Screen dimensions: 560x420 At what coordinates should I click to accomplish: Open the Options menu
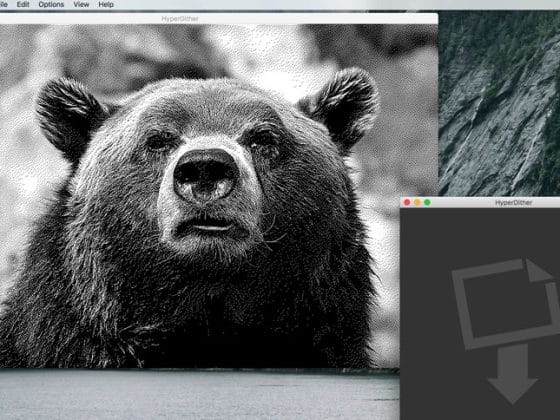pos(51,4)
